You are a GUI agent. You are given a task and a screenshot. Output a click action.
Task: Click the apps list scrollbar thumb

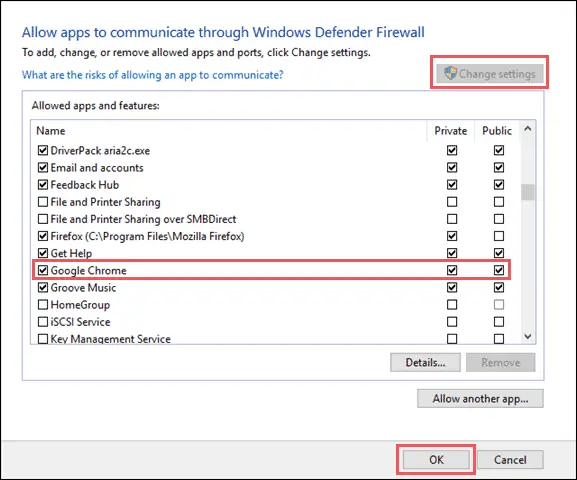click(x=528, y=192)
